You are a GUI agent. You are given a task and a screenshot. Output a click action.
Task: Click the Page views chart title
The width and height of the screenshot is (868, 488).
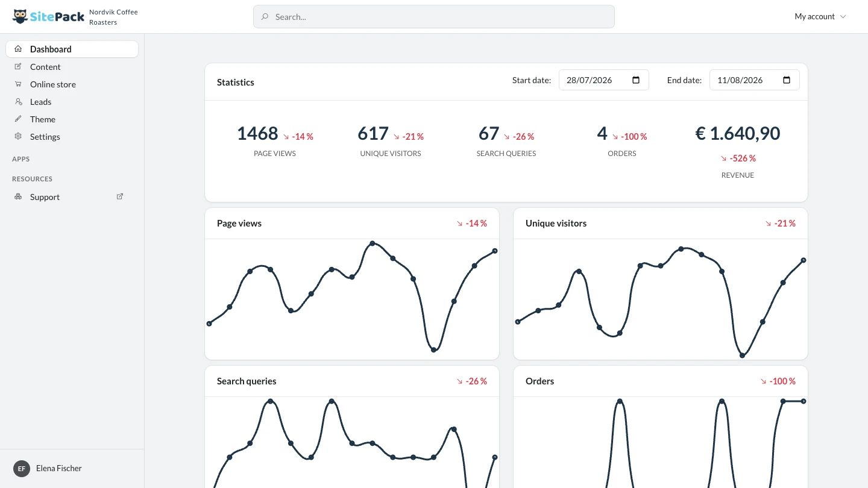tap(239, 223)
